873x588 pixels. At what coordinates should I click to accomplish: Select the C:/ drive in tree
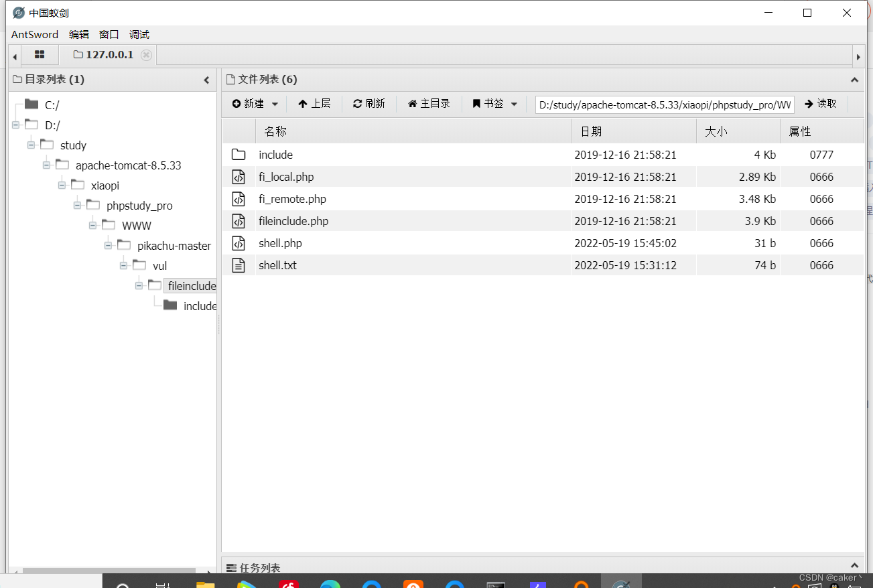coord(52,105)
